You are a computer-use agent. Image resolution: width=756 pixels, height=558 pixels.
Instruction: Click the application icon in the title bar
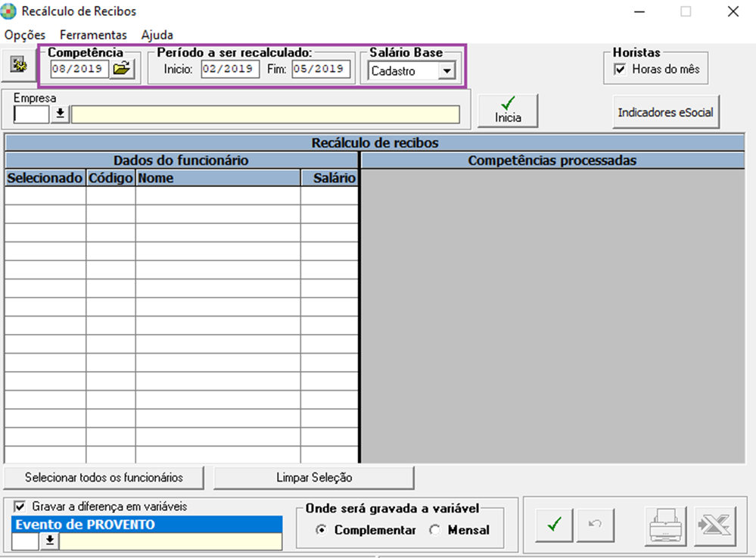click(x=8, y=11)
